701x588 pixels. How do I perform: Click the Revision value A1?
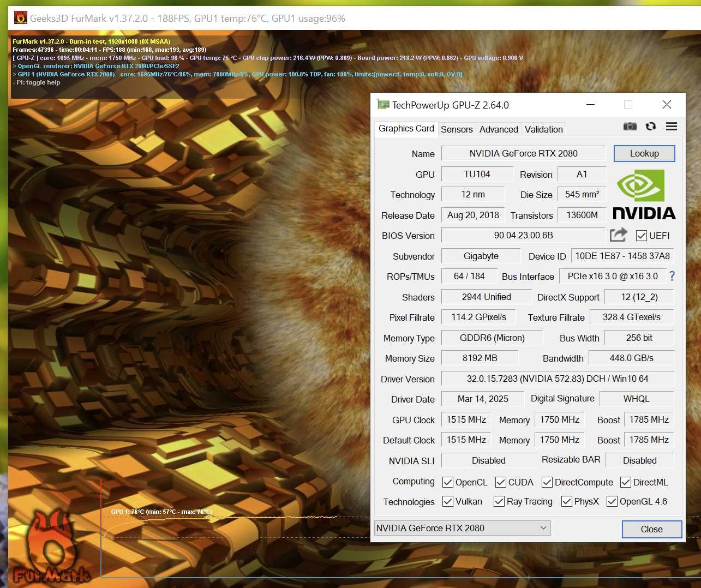click(x=582, y=174)
